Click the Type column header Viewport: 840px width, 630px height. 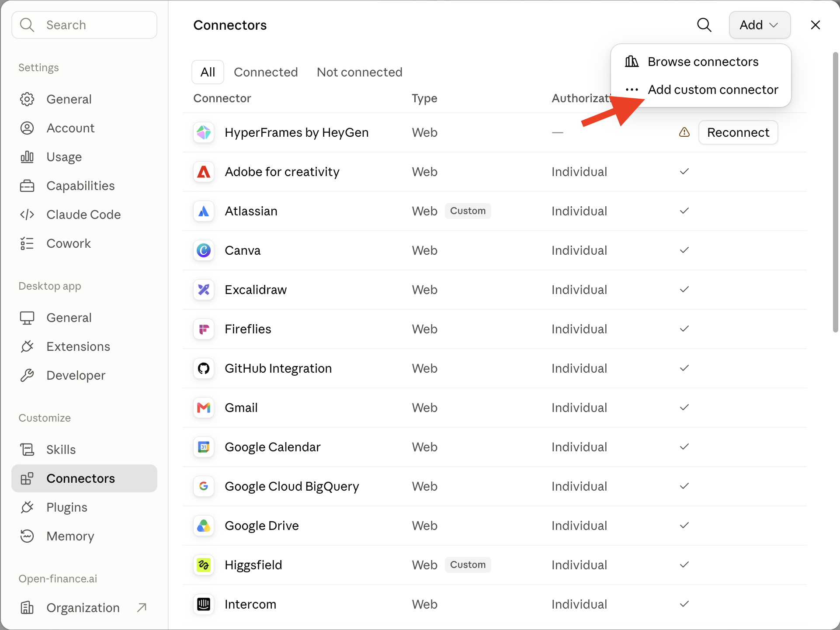pos(424,98)
